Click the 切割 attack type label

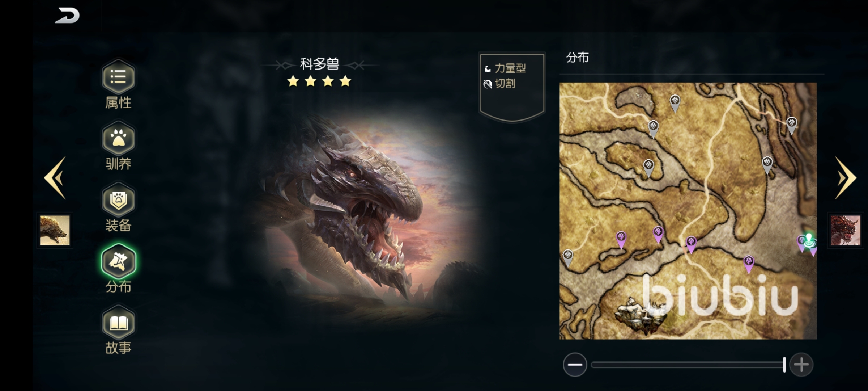(x=505, y=84)
